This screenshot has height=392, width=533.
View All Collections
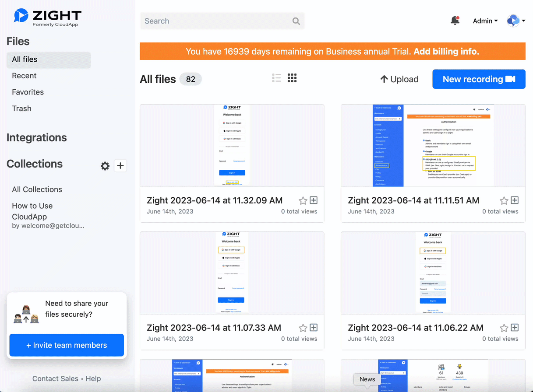[37, 189]
